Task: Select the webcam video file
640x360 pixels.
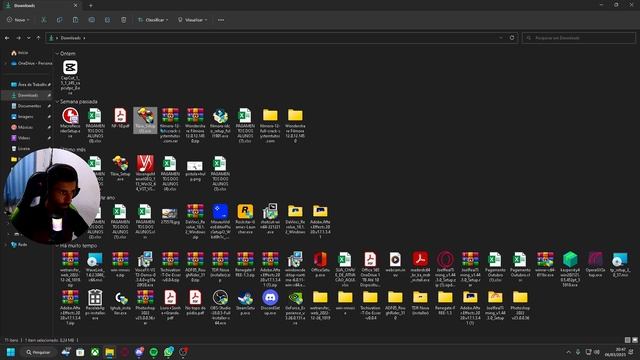Action: click(x=395, y=264)
